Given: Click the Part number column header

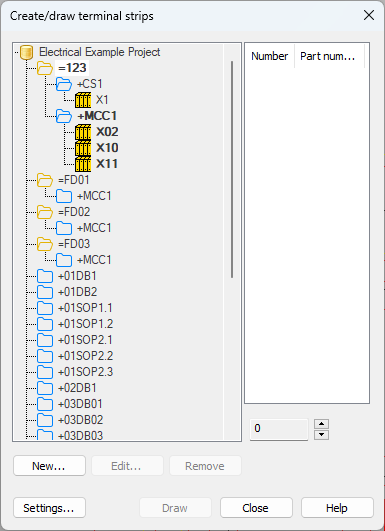Looking at the screenshot, I should [x=329, y=56].
